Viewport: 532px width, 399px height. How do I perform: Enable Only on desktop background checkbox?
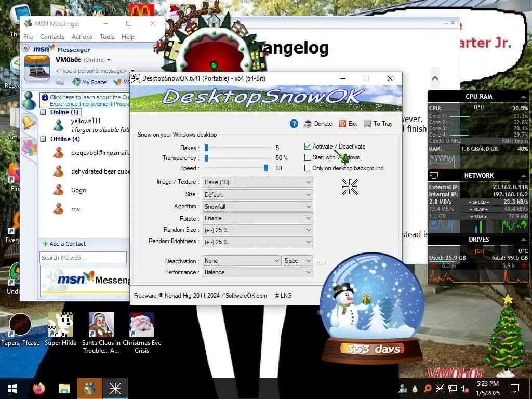click(308, 168)
